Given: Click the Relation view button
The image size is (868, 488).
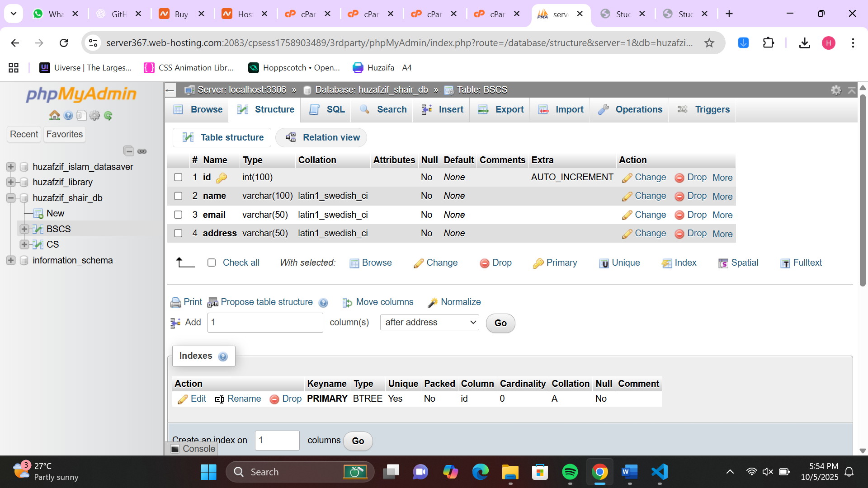Looking at the screenshot, I should pyautogui.click(x=322, y=137).
